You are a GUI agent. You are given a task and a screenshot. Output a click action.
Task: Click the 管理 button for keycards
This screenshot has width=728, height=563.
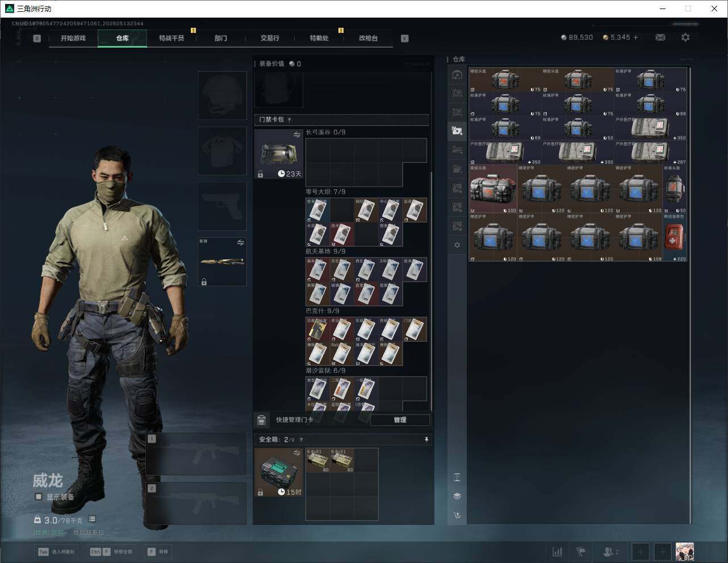pyautogui.click(x=400, y=420)
